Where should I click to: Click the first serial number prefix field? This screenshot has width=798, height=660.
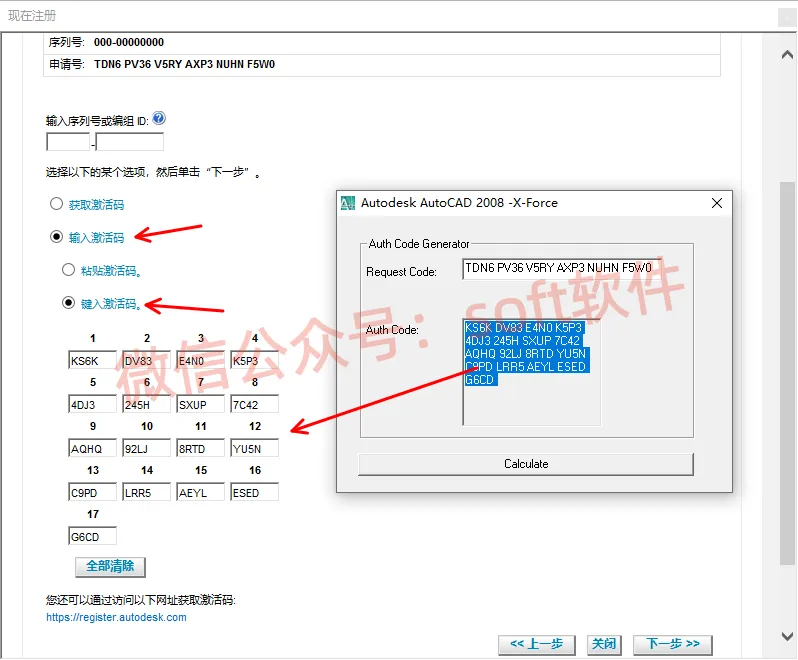click(x=68, y=141)
